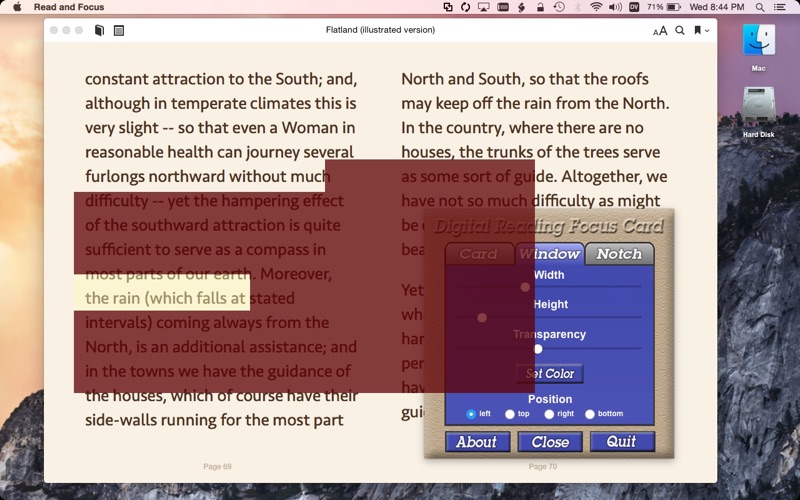Expand the bookmark dropdown arrow
Viewport: 800px width, 500px height.
click(x=707, y=31)
